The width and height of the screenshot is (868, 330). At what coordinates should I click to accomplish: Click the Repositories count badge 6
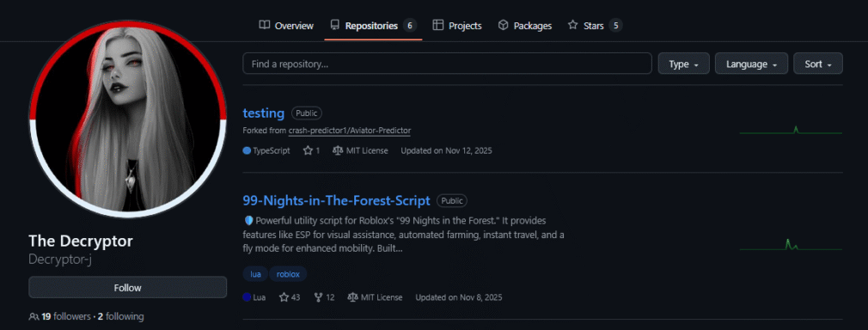pyautogui.click(x=410, y=26)
